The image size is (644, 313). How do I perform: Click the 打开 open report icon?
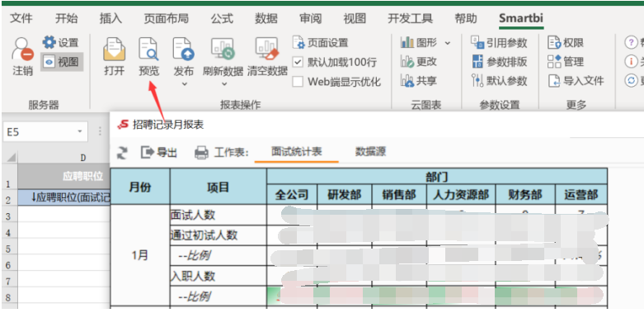click(114, 50)
